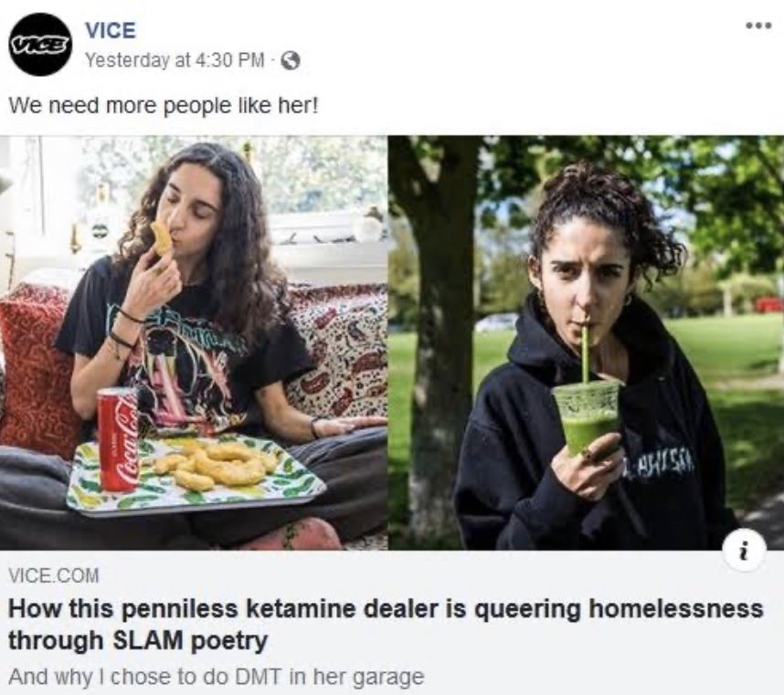Click the Coca-Cola can in left photo
The image size is (784, 695).
pyautogui.click(x=118, y=439)
